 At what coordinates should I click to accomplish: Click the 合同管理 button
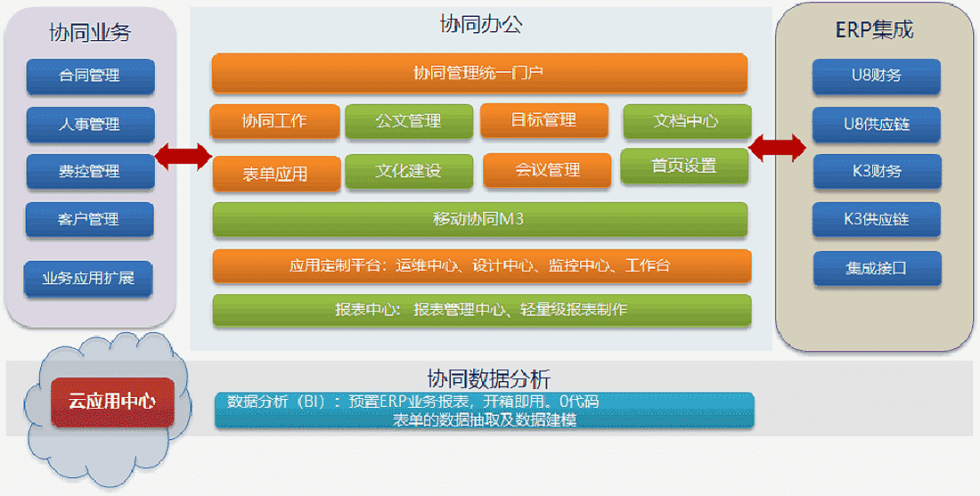click(90, 77)
